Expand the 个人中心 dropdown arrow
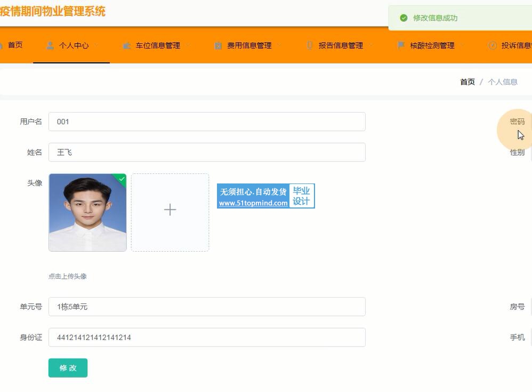The width and height of the screenshot is (532, 392). (x=96, y=45)
